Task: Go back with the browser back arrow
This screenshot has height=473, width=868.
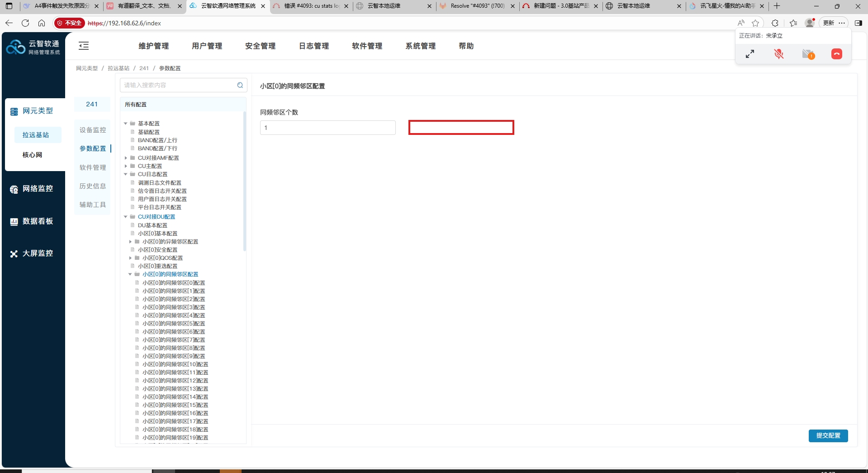Action: 9,23
